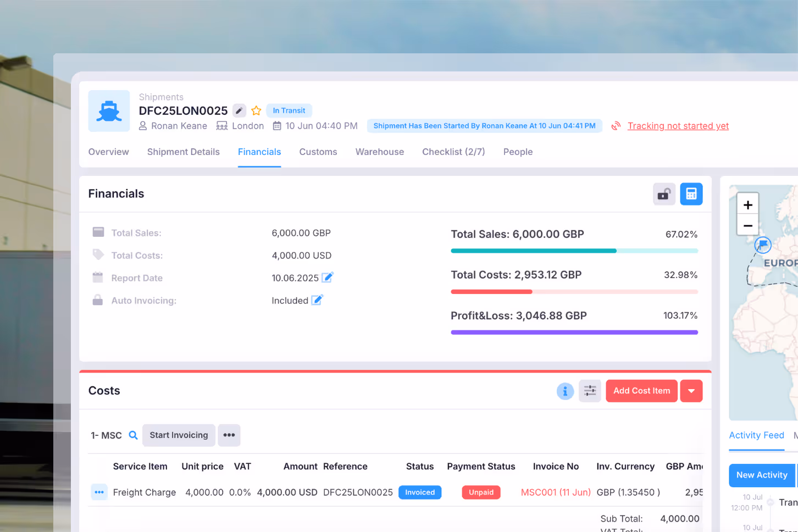798x532 pixels.
Task: Click the Start Invoicing button
Action: [179, 435]
